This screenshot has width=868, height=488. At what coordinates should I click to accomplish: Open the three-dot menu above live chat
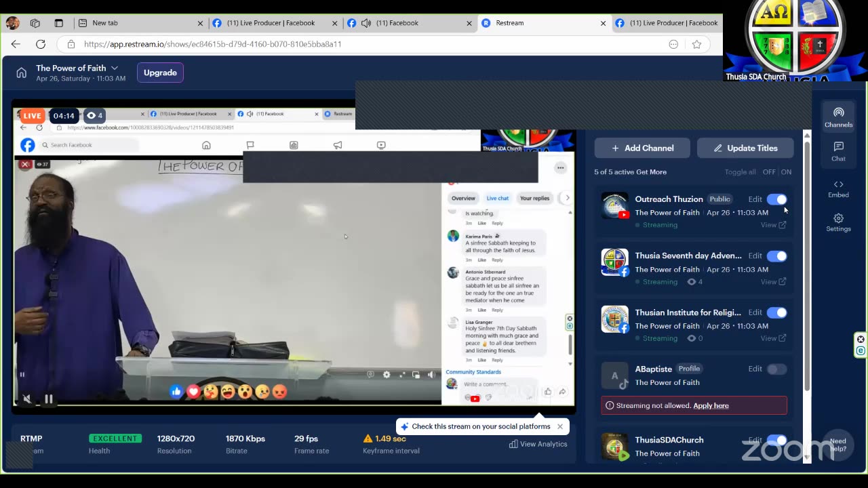click(560, 167)
